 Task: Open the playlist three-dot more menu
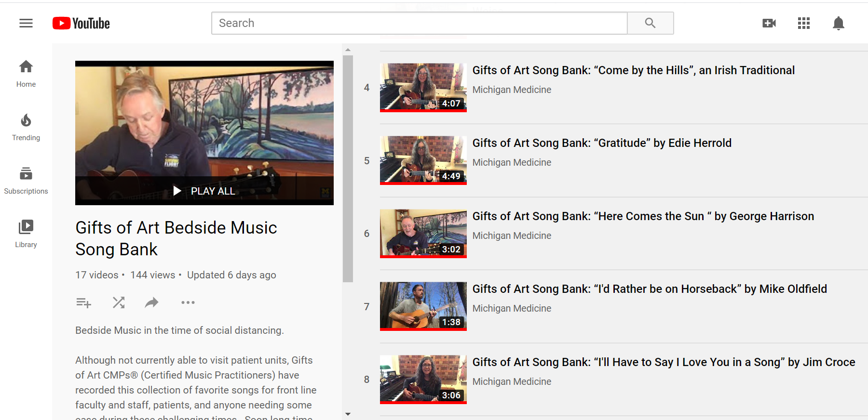click(x=188, y=302)
